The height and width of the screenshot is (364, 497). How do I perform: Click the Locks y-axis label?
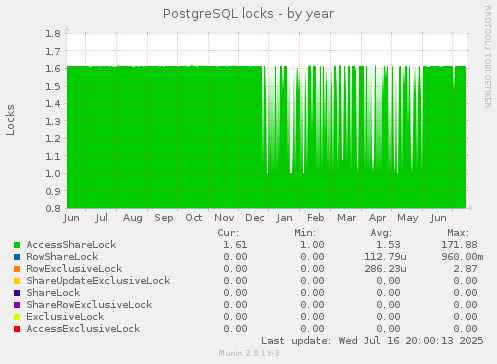(10, 120)
